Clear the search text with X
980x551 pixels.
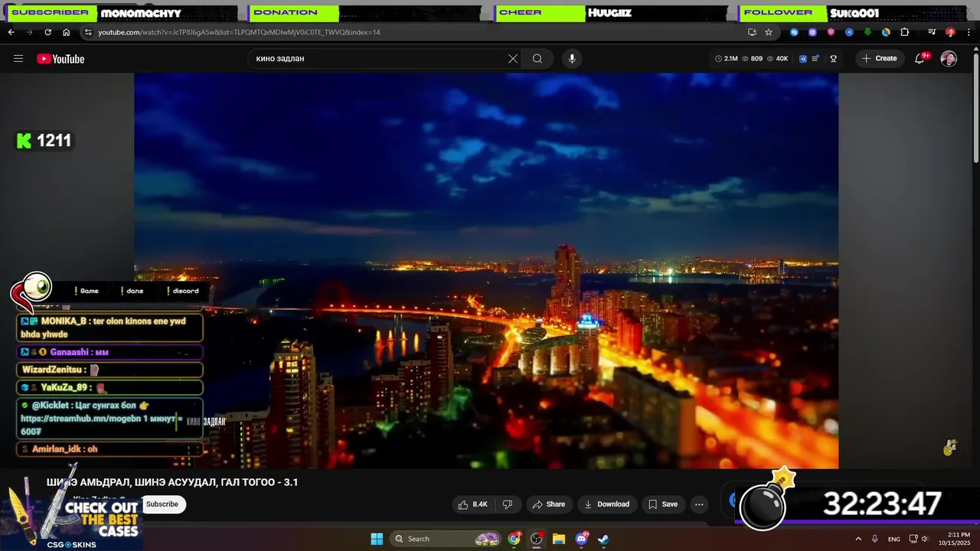[513, 59]
